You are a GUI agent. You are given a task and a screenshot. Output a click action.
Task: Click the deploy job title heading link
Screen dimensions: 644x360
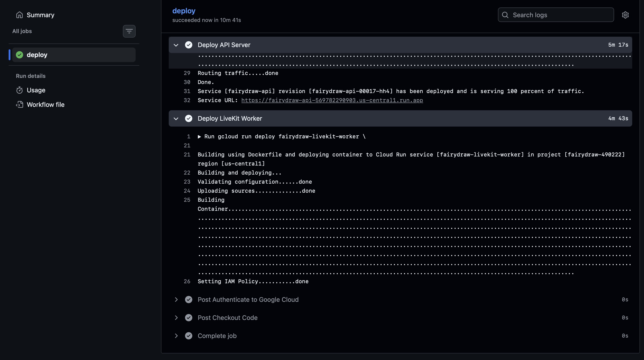pyautogui.click(x=183, y=11)
